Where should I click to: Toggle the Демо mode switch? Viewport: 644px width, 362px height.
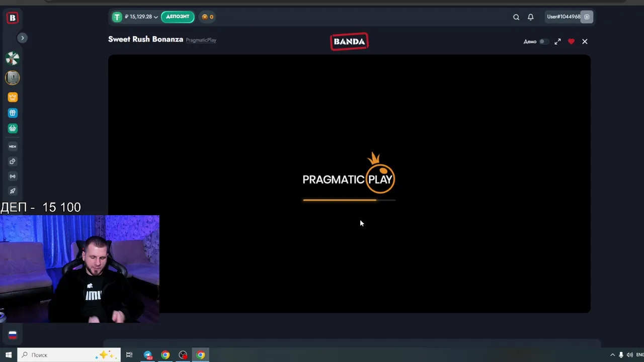pos(543,42)
